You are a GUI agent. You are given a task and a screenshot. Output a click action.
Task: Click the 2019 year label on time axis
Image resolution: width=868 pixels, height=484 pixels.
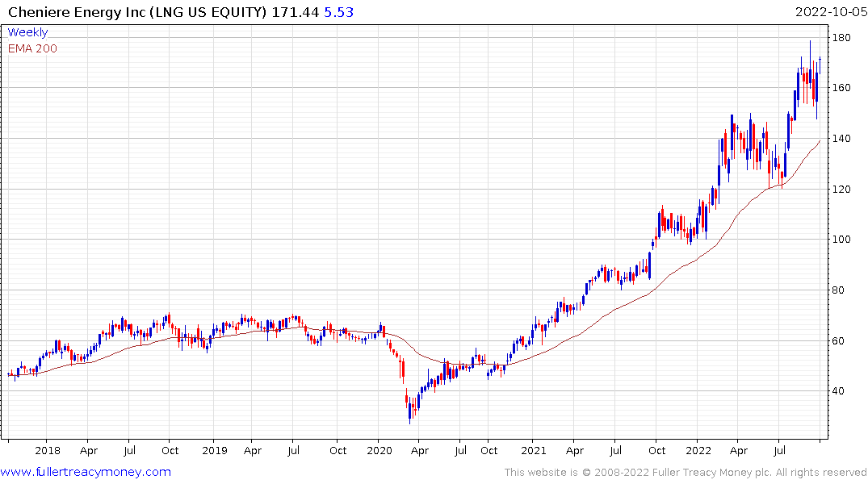pos(214,450)
